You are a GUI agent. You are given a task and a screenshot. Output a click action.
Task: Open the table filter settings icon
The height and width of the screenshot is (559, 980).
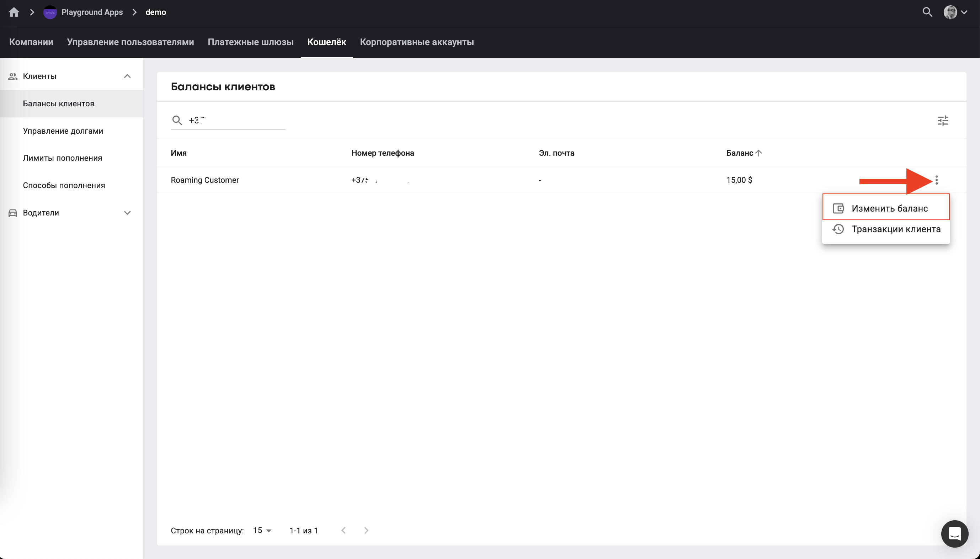click(943, 121)
